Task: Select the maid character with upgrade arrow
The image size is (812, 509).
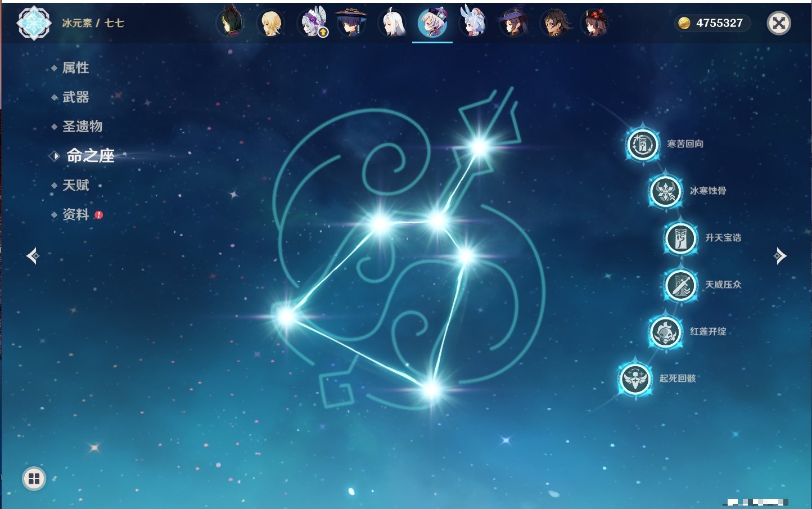Action: 312,23
